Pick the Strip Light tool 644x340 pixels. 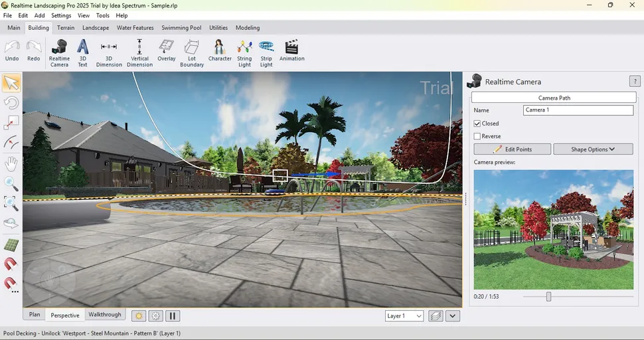click(x=266, y=53)
